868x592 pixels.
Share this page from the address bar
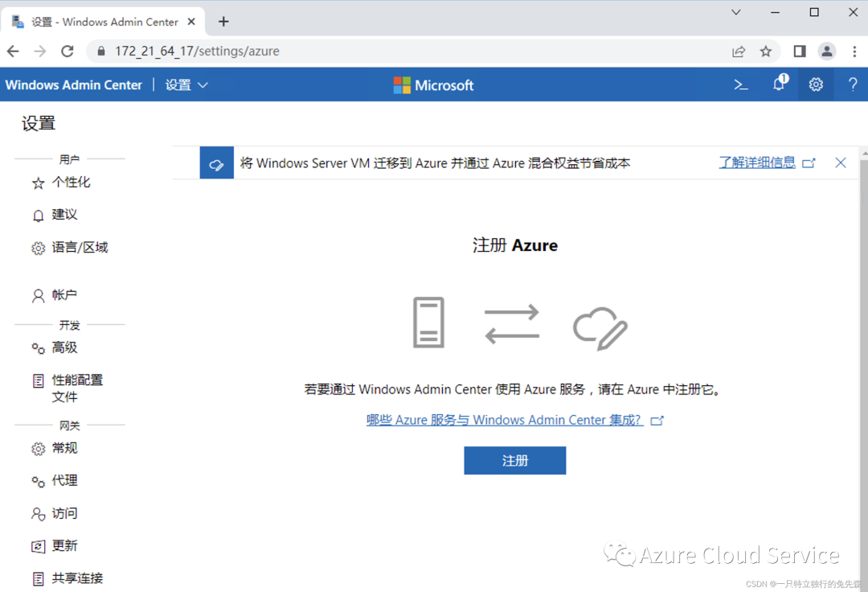[x=739, y=51]
